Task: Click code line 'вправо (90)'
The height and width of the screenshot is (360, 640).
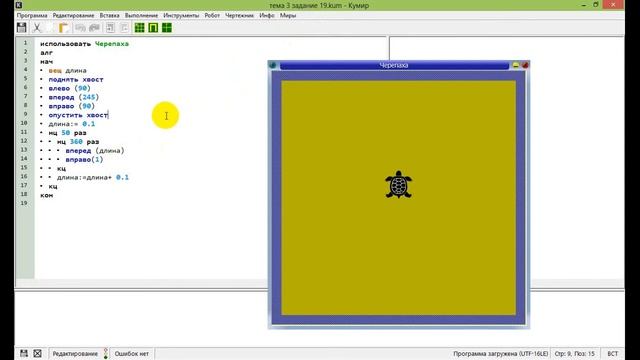Action: tap(71, 106)
